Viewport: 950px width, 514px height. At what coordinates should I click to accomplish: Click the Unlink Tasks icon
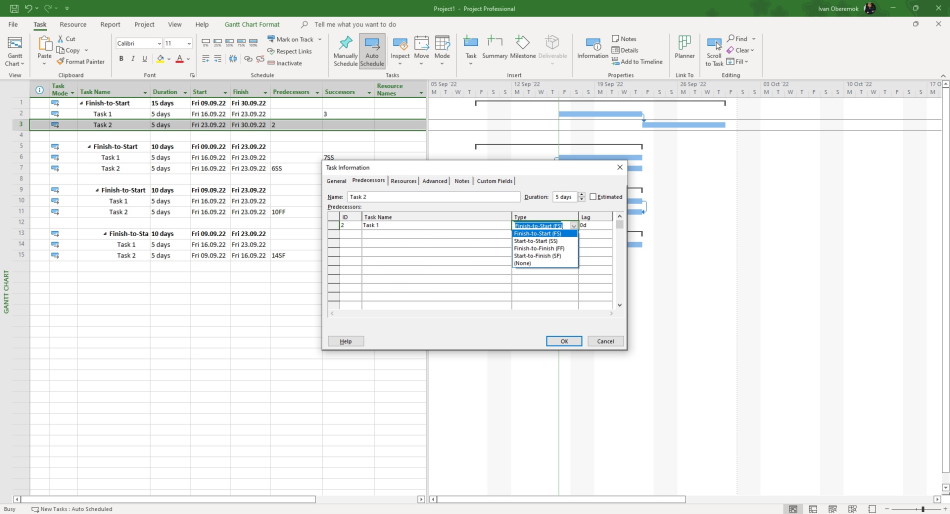coord(260,59)
